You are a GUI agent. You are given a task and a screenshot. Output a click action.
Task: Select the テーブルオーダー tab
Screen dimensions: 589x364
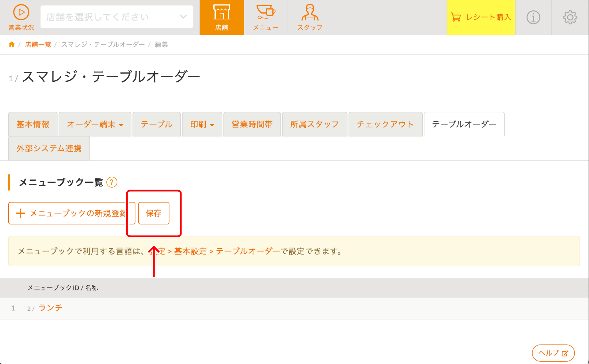464,124
